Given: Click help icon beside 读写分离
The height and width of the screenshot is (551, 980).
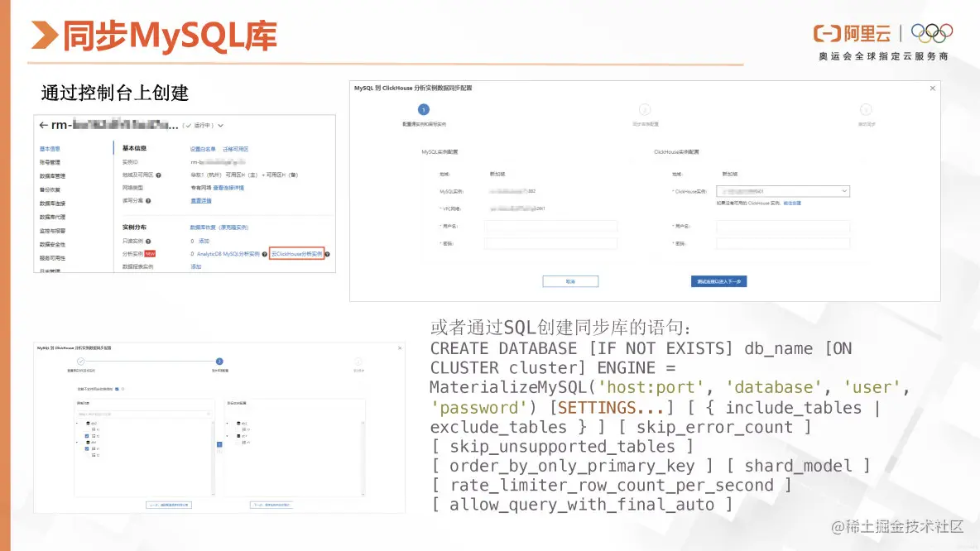Looking at the screenshot, I should 148,200.
